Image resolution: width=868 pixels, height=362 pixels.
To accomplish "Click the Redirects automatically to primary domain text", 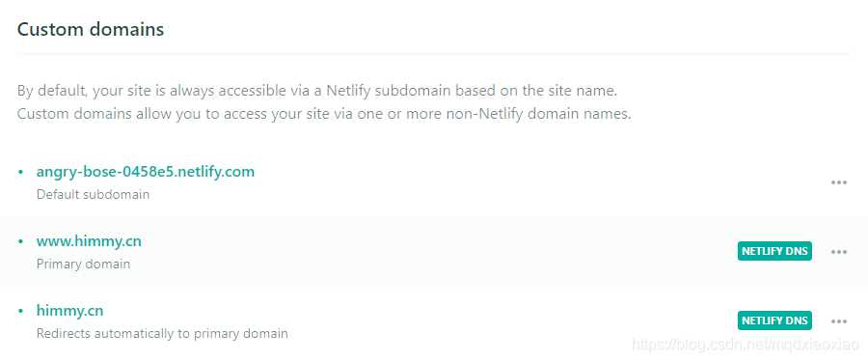I will click(162, 334).
